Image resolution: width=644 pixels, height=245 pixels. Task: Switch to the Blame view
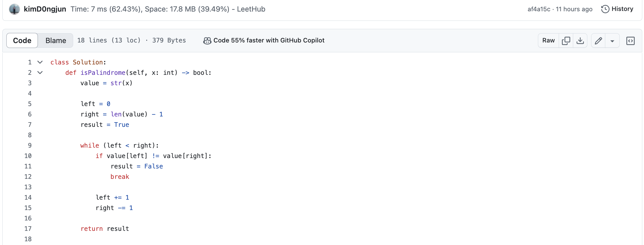click(55, 41)
